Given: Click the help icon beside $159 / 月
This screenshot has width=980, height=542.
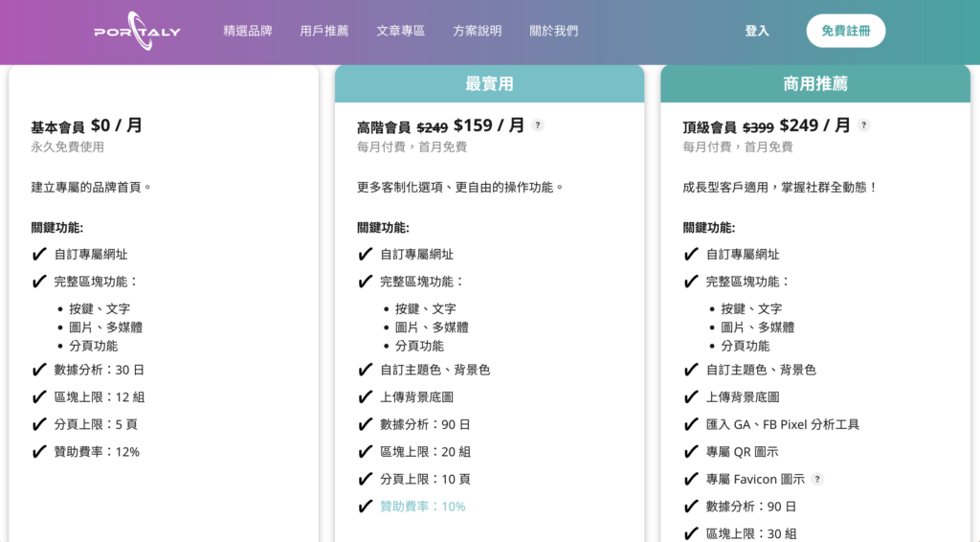Looking at the screenshot, I should click(538, 125).
